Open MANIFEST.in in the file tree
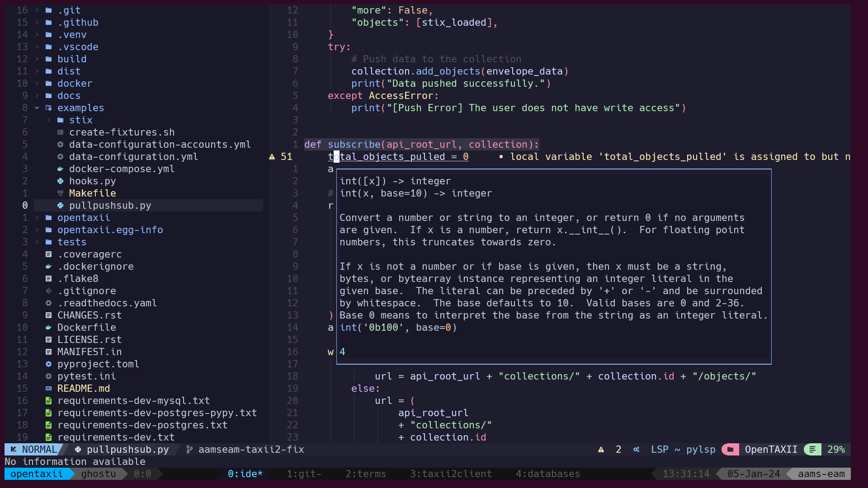Screen dimensions: 868x488 pos(90,352)
